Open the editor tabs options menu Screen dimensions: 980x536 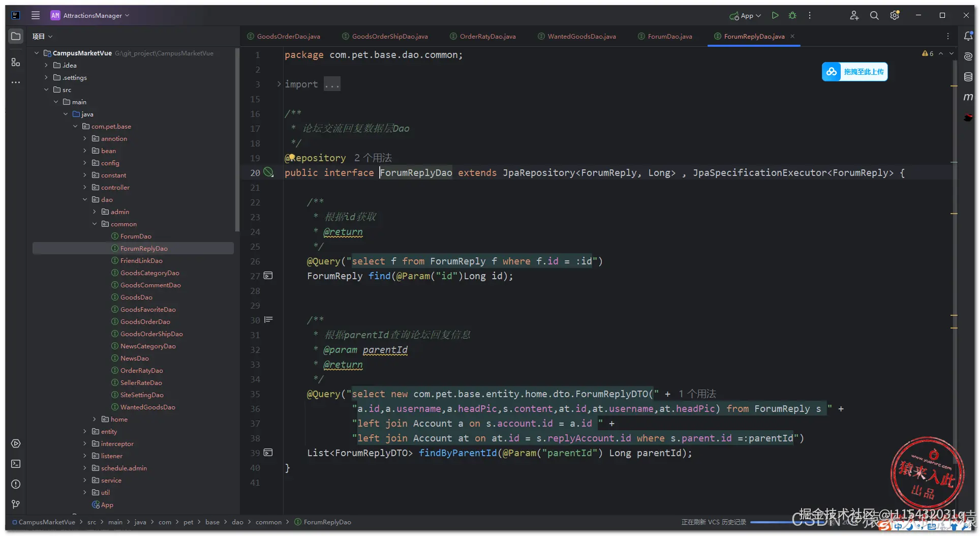pyautogui.click(x=948, y=36)
